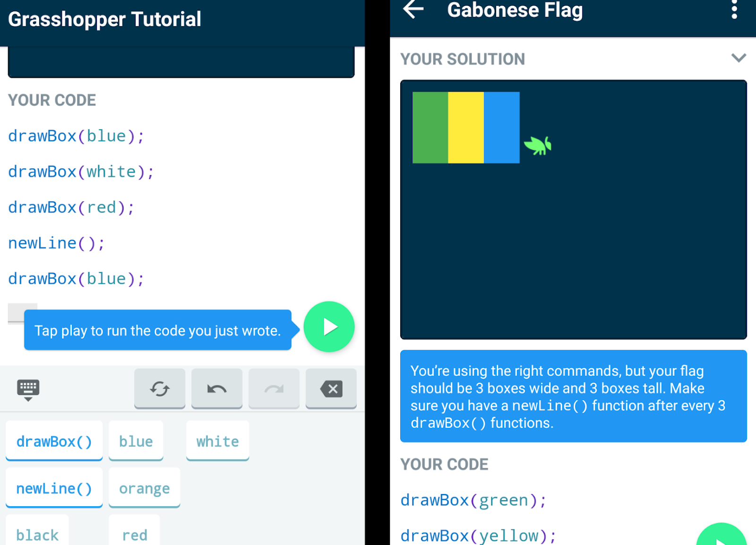This screenshot has width=756, height=545.
Task: Open the three-dot overflow menu
Action: pos(734,10)
